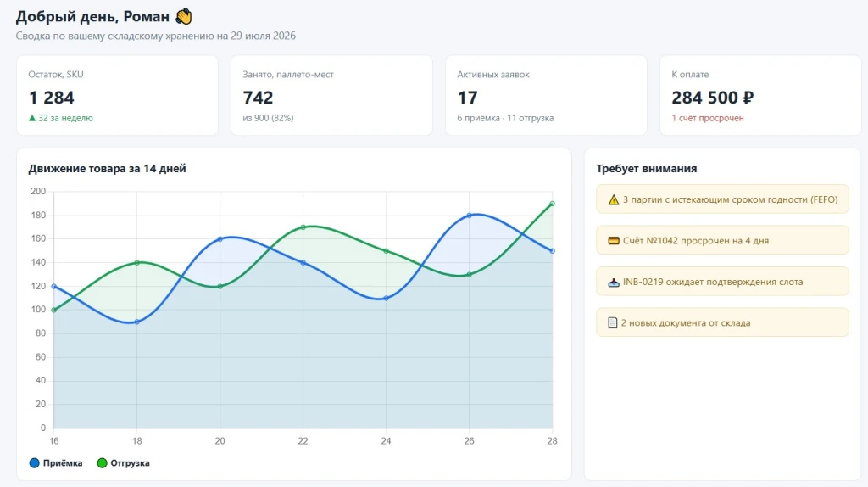Screen dimensions: 868x487
Task: Click the 1 284 SKU value
Action: tap(52, 98)
